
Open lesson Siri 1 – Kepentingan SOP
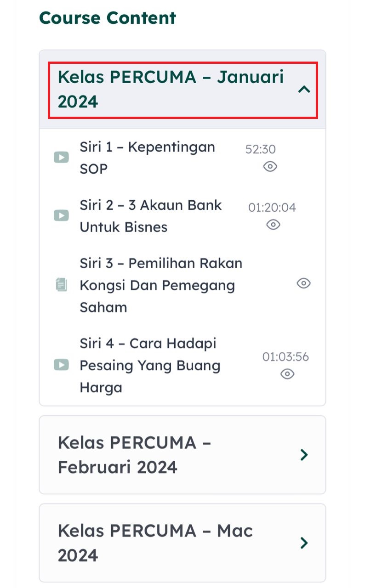click(147, 158)
